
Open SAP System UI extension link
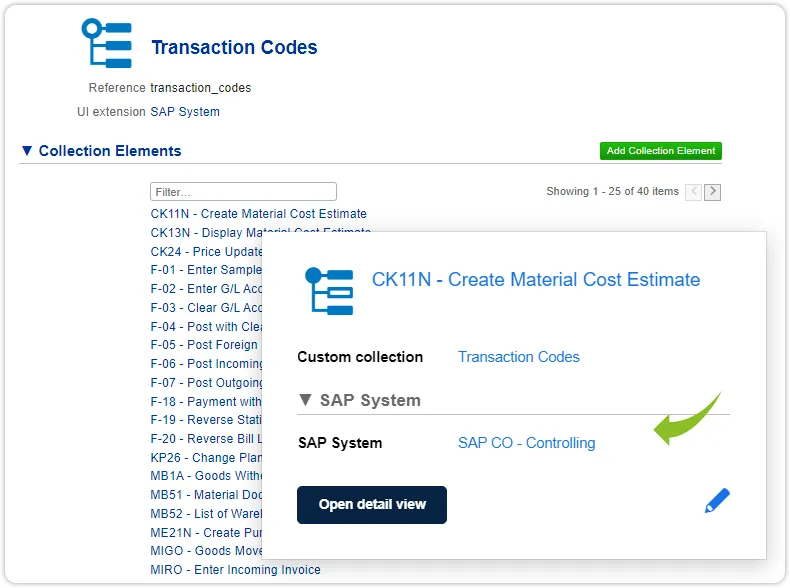pyautogui.click(x=185, y=112)
